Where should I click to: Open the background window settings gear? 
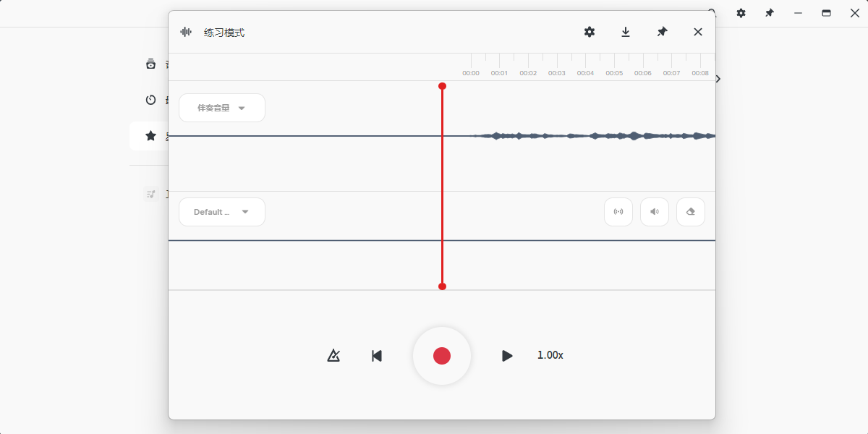(x=741, y=13)
